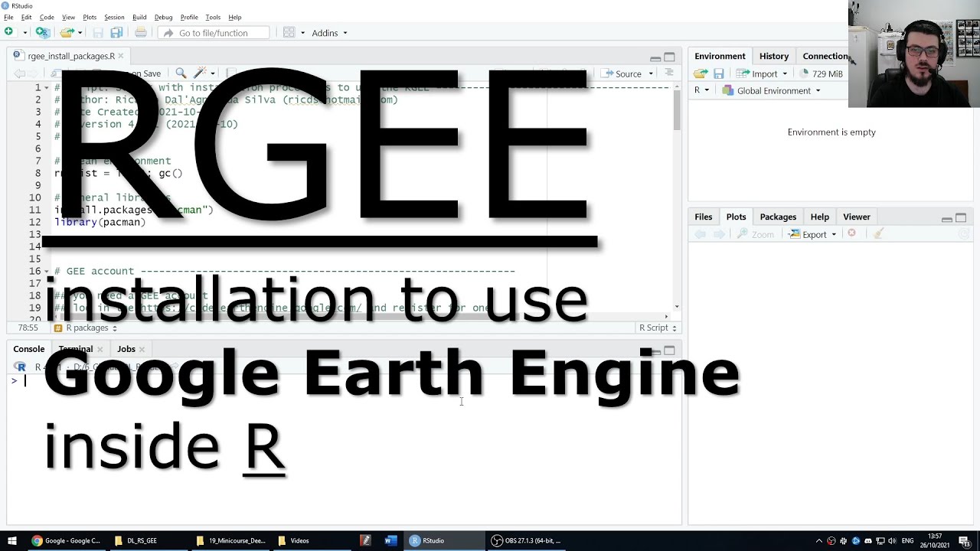Switch to the Viewer tab
The image size is (980, 551).
point(856,217)
